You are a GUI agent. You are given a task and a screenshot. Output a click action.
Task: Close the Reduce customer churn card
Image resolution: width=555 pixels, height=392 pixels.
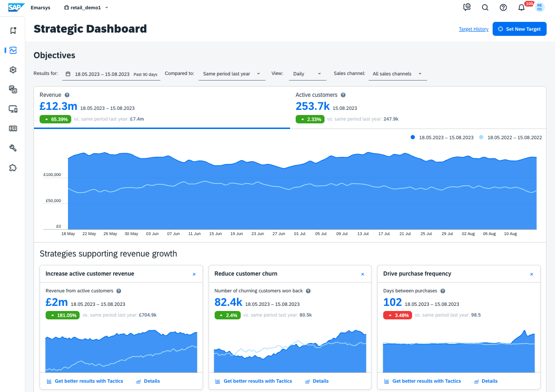click(363, 274)
